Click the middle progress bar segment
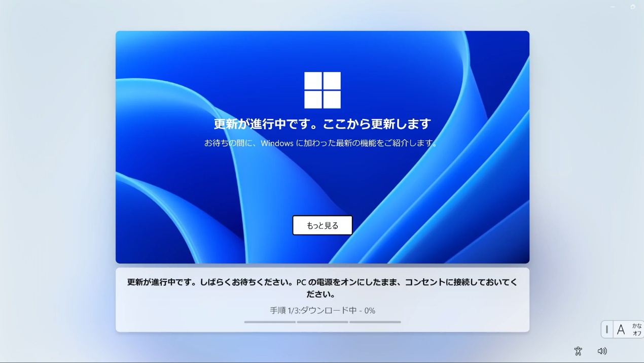Viewport: 644px width, 363px height. click(323, 322)
